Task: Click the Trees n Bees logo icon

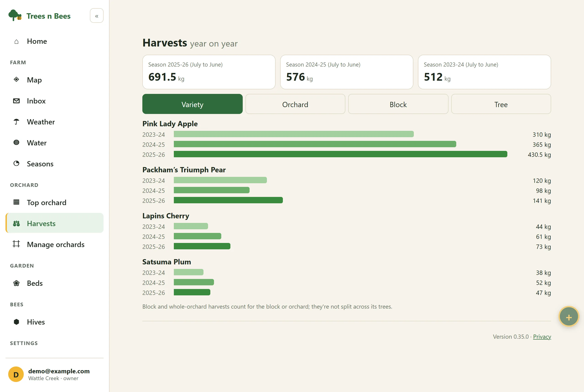Action: (x=15, y=15)
